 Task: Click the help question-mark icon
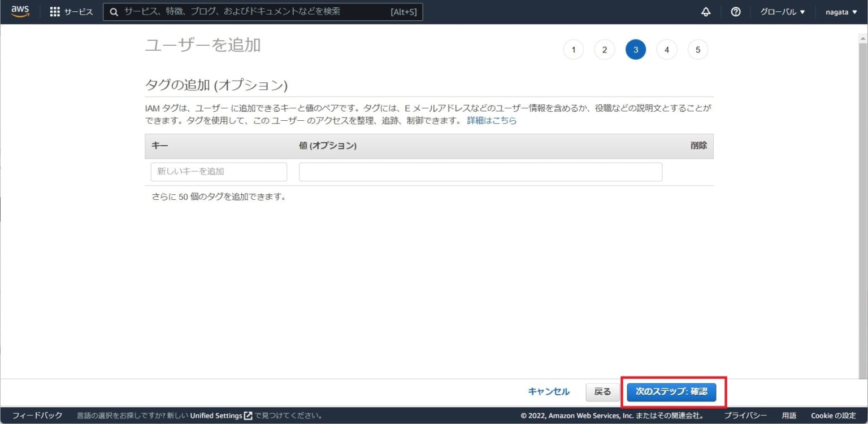735,11
